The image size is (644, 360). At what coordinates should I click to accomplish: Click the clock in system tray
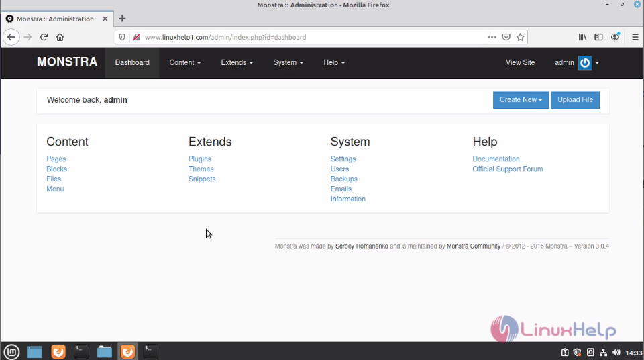(x=633, y=353)
